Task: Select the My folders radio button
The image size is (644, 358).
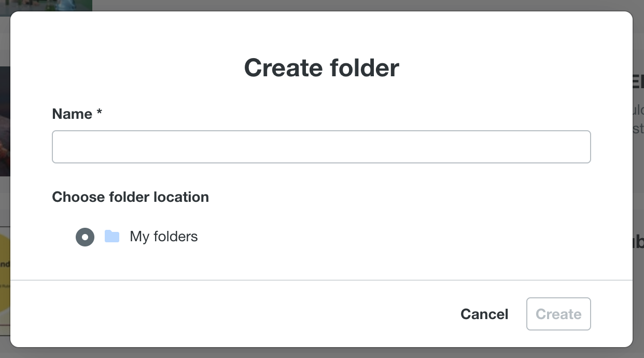Action: [85, 237]
